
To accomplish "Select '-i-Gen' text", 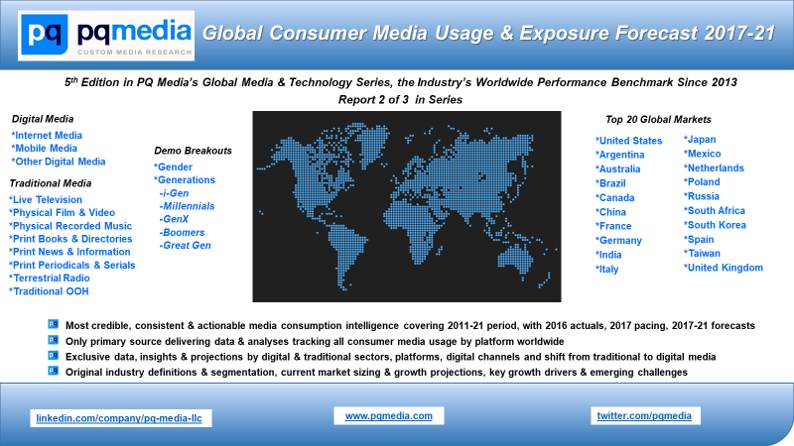I will pyautogui.click(x=174, y=193).
